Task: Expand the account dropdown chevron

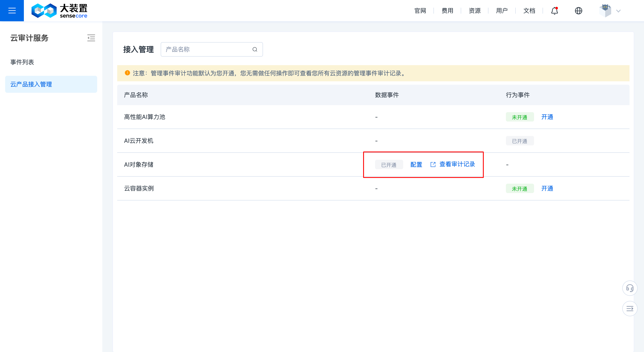Action: point(618,11)
